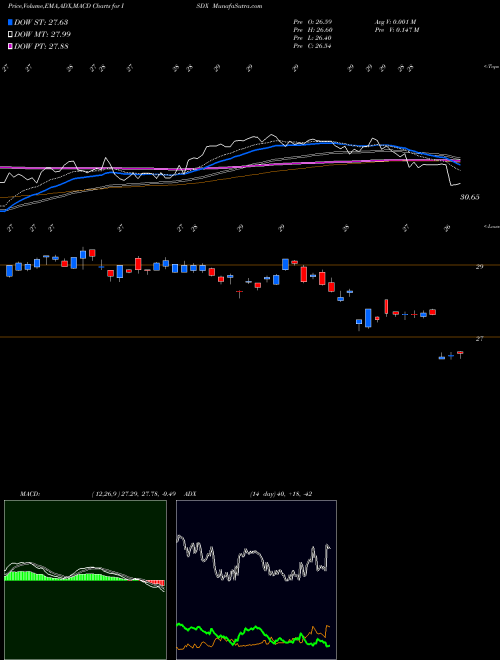Select the 'DOW PT: 27.88' legend label
This screenshot has height=660, width=500.
pyautogui.click(x=41, y=46)
